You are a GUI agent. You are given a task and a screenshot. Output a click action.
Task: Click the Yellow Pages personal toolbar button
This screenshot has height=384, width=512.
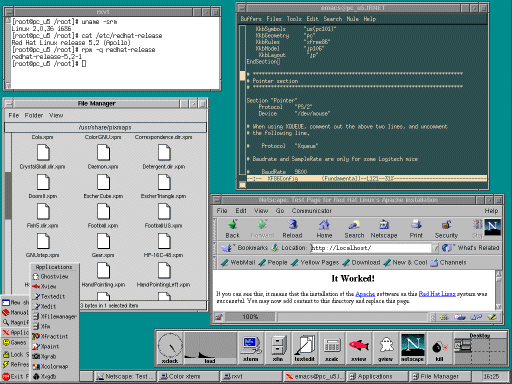(315, 263)
